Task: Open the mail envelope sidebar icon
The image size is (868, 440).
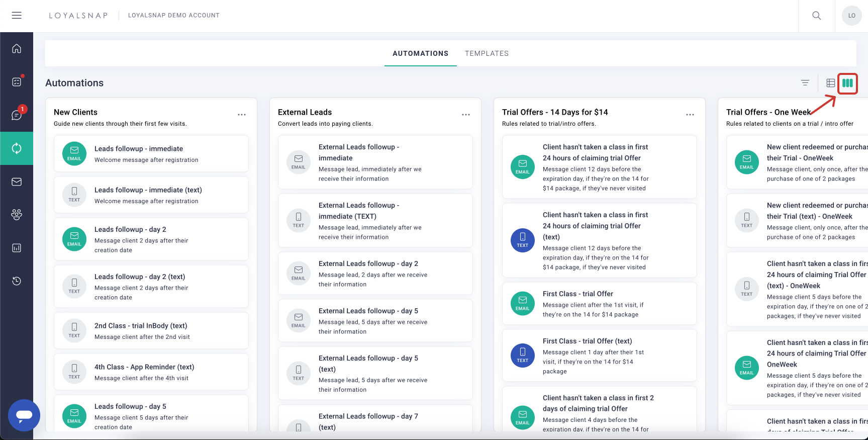Action: [17, 182]
